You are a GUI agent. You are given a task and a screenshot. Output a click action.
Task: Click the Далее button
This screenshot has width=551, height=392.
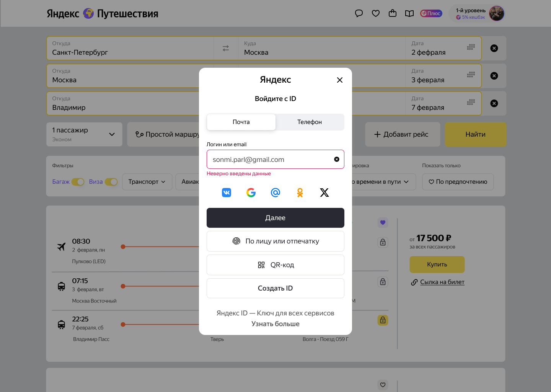275,218
